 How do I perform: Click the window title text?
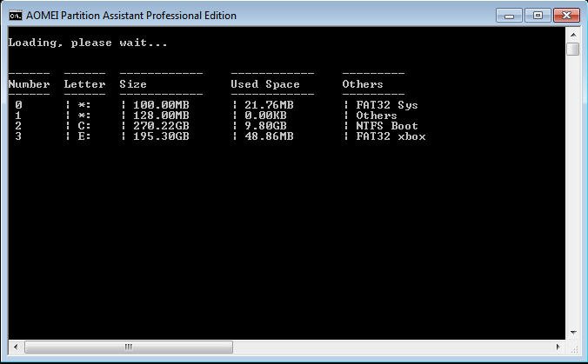click(x=131, y=16)
